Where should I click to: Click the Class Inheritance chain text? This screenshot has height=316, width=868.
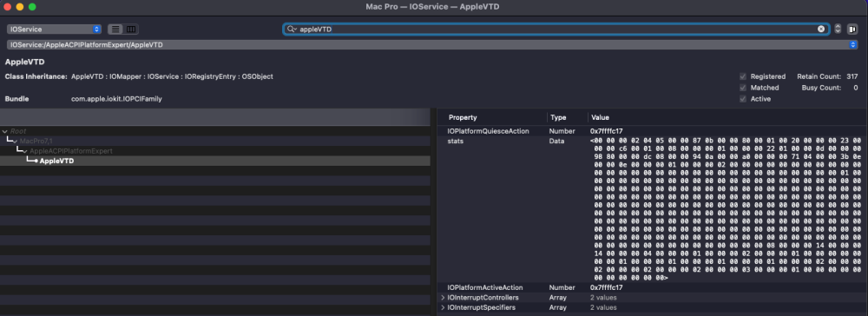pyautogui.click(x=172, y=76)
